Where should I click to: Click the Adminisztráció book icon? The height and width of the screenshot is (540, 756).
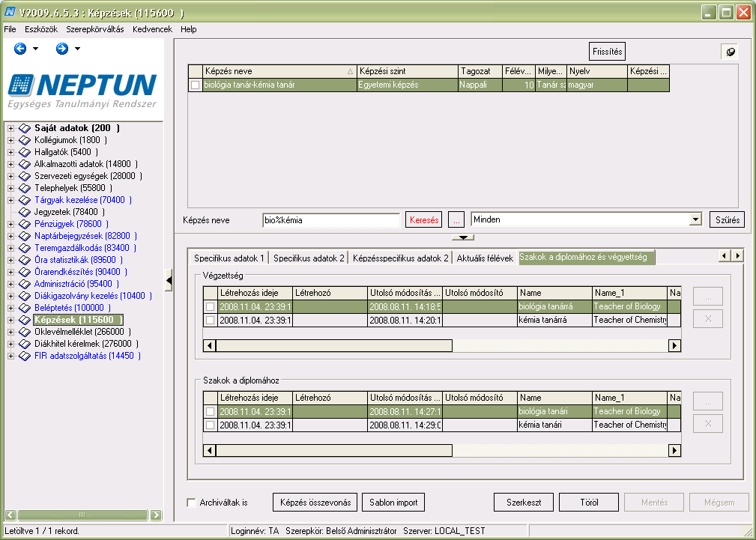25,284
